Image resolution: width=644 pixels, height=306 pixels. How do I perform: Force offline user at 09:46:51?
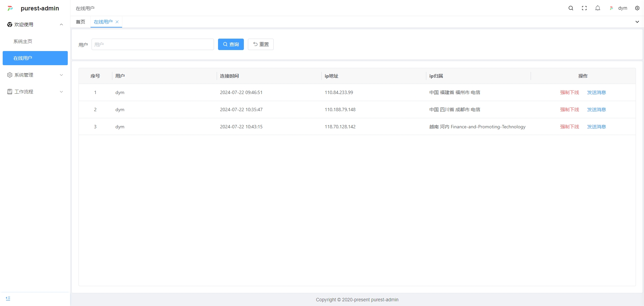(570, 92)
